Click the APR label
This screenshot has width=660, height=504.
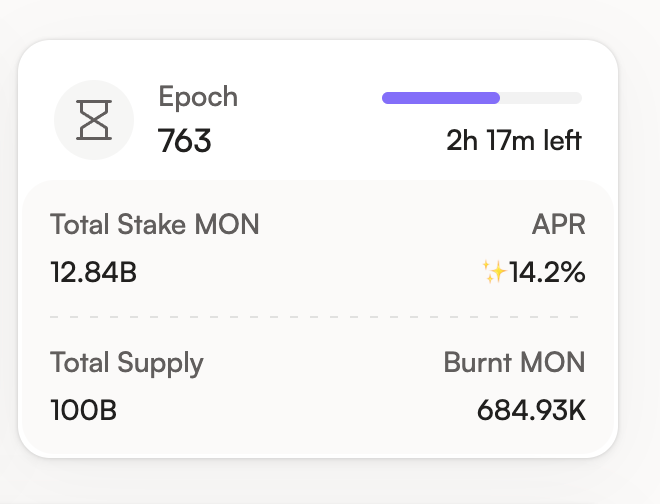(559, 224)
